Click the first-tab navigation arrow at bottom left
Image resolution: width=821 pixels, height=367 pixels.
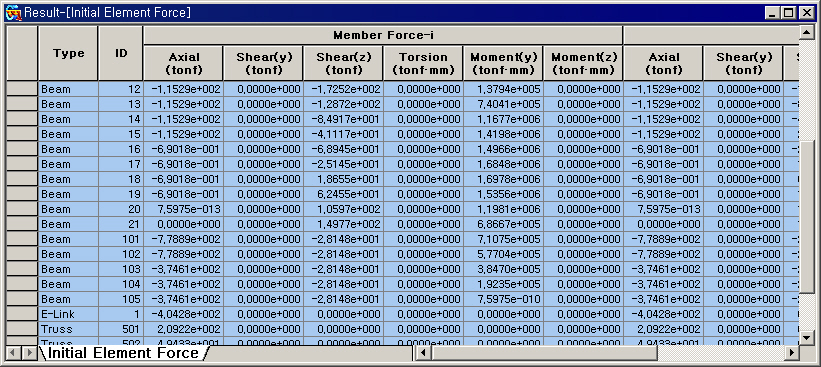pyautogui.click(x=14, y=353)
